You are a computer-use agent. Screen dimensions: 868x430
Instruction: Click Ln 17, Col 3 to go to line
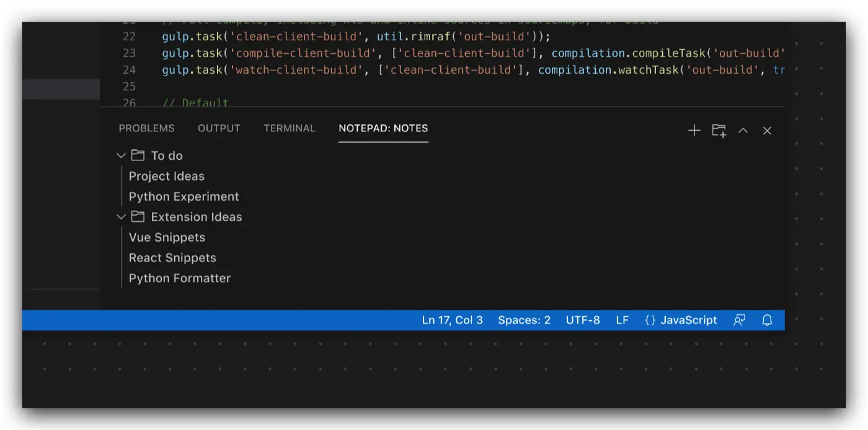(452, 320)
